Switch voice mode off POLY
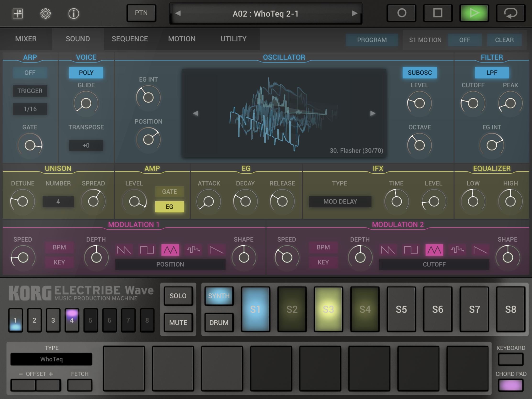Image resolution: width=532 pixels, height=399 pixels. (x=86, y=73)
